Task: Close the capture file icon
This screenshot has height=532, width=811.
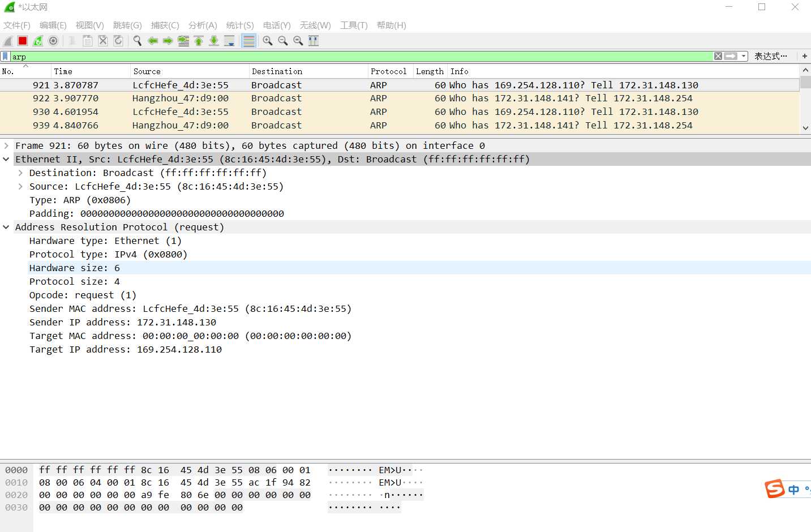Action: tap(103, 41)
